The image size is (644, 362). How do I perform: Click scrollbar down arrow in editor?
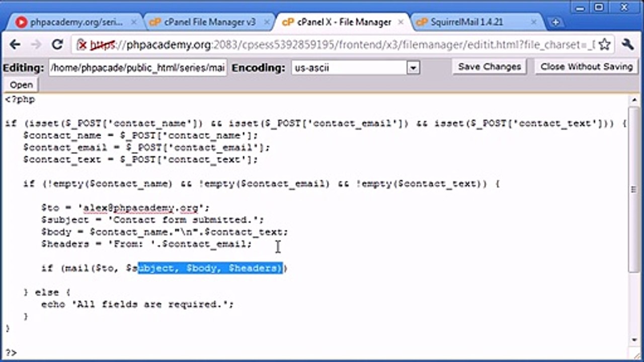pos(634,340)
